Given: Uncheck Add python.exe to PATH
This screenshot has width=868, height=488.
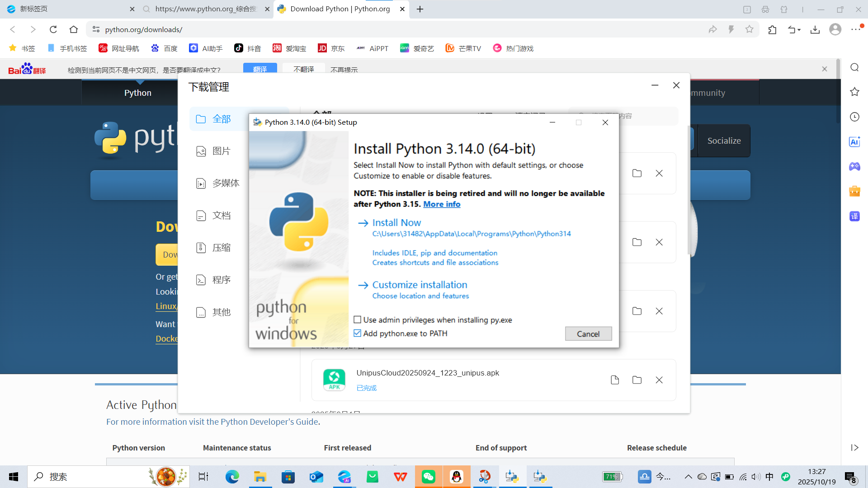Looking at the screenshot, I should pos(358,333).
